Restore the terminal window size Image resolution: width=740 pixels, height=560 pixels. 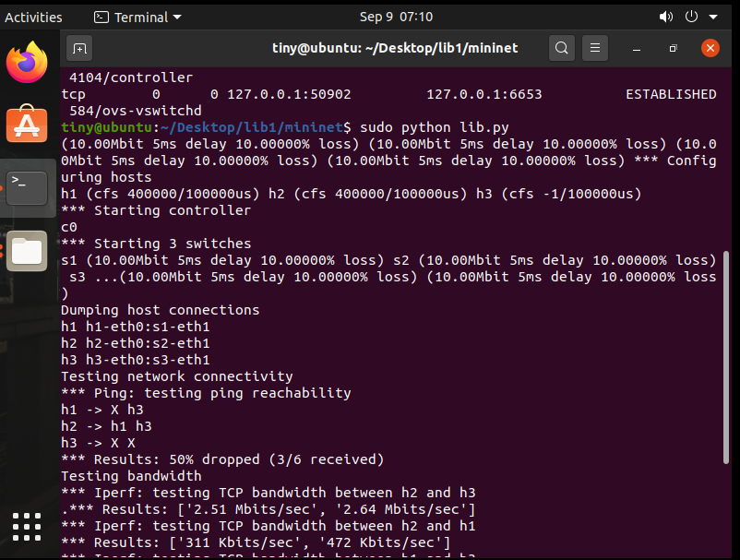674,48
